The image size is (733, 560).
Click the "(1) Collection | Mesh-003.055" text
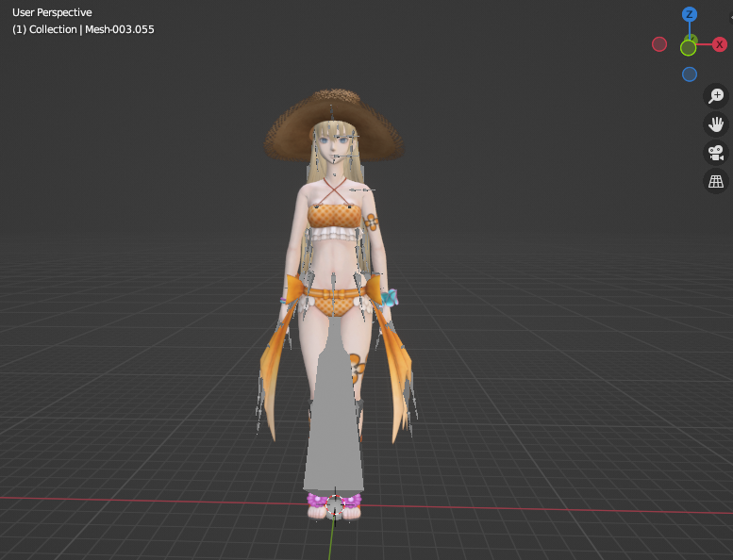(x=83, y=29)
